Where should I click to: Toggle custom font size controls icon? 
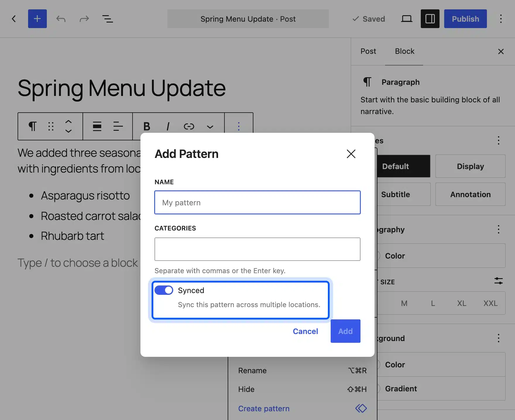pos(499,281)
